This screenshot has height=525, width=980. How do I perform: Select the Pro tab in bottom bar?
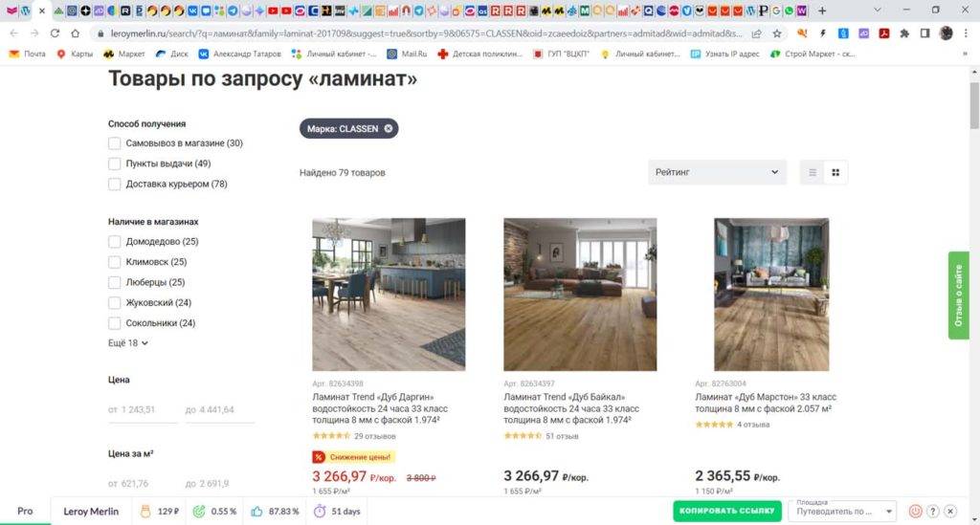[x=25, y=512]
